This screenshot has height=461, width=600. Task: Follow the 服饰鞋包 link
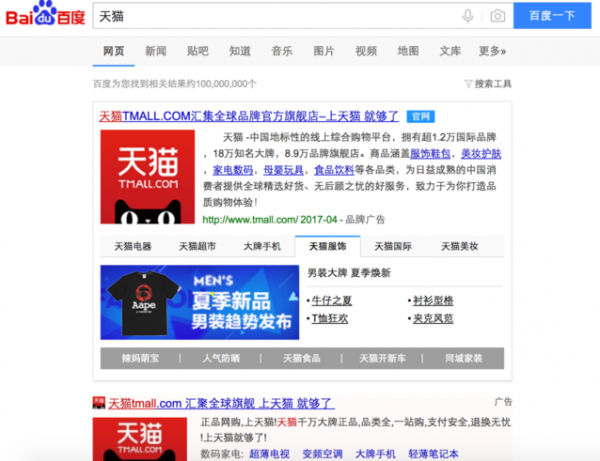[430, 153]
